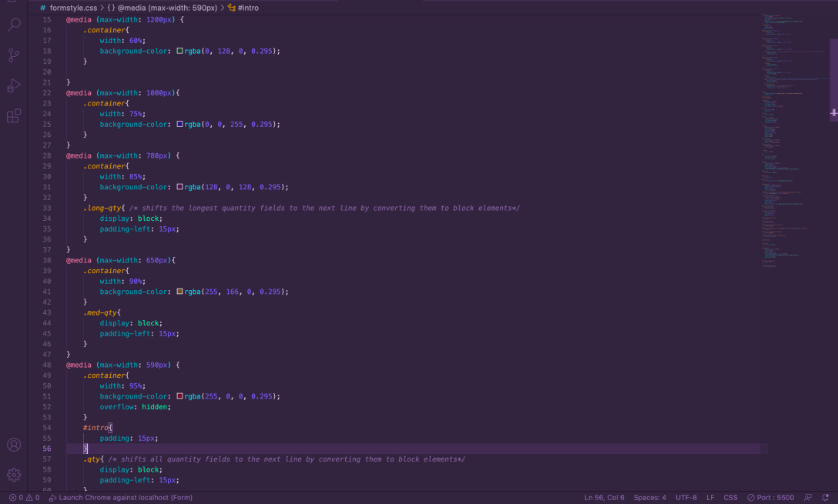
Task: Click the notifications bell in status bar
Action: coord(826,498)
